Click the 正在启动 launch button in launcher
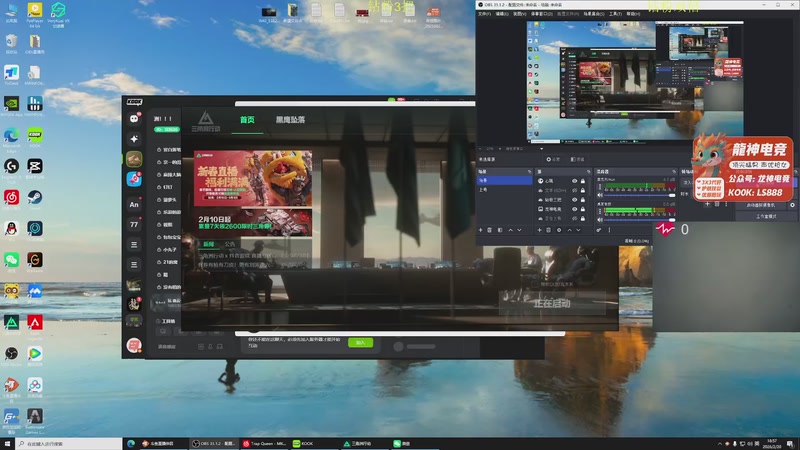The width and height of the screenshot is (800, 450). (x=552, y=303)
